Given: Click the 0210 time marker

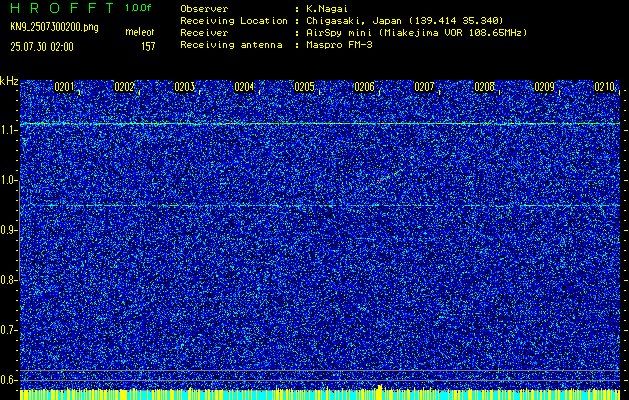Looking at the screenshot, I should tap(605, 87).
